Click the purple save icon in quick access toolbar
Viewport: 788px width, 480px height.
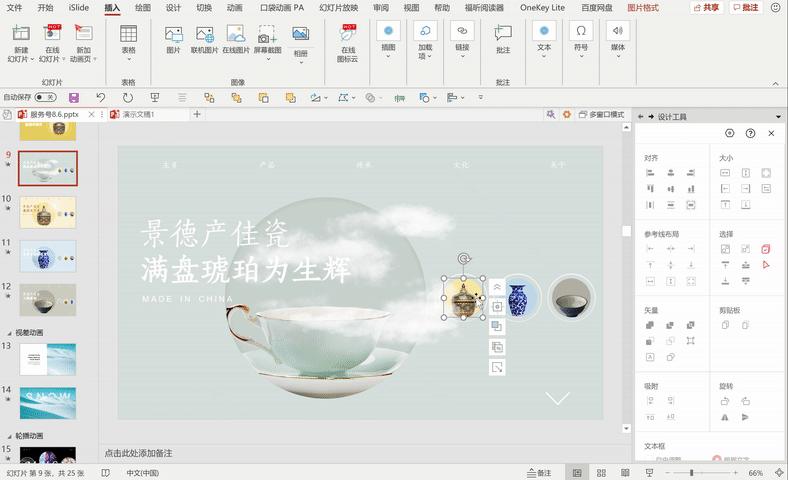[74, 98]
